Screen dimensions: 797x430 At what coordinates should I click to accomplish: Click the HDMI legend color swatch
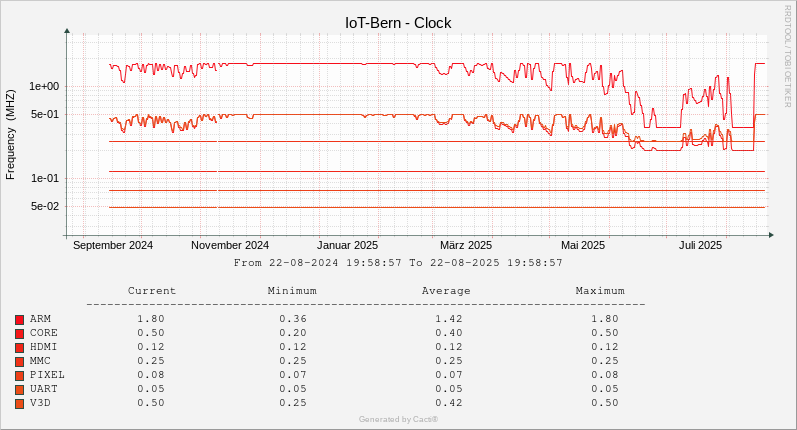click(19, 348)
